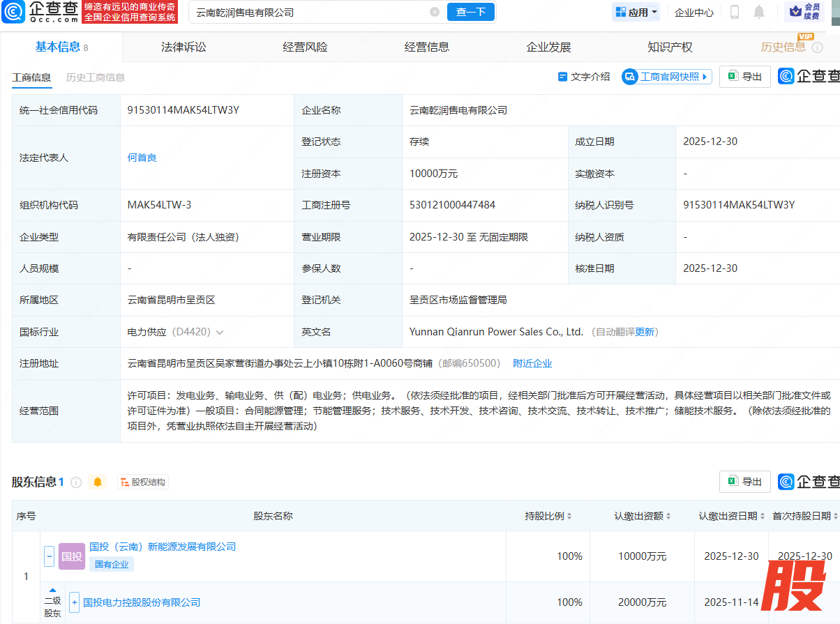Sort by 认缴出资日期 column
Image resolution: width=840 pixels, height=624 pixels.
(x=731, y=516)
